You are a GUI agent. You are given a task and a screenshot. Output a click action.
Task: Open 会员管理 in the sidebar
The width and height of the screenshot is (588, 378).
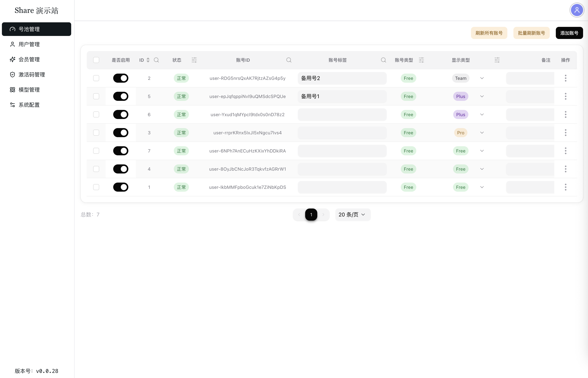point(36,59)
